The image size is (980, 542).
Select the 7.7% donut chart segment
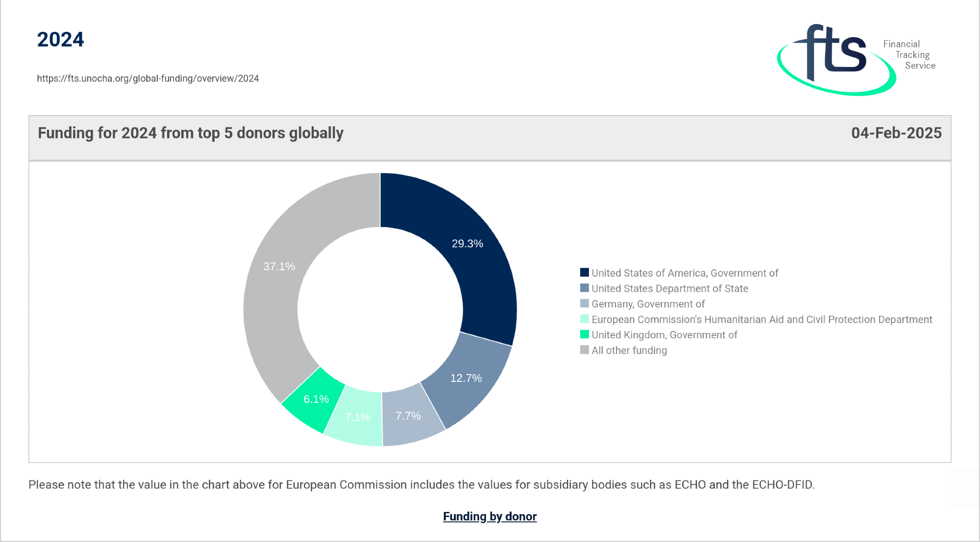(x=408, y=416)
